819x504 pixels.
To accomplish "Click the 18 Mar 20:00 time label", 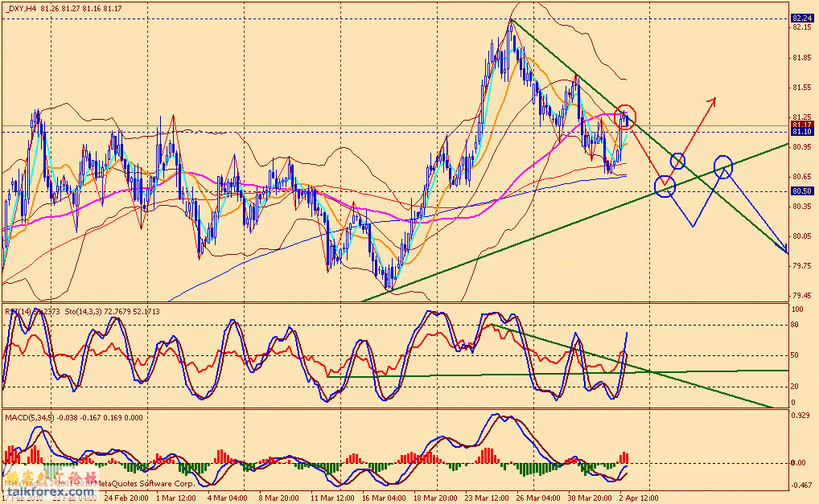I will point(435,498).
